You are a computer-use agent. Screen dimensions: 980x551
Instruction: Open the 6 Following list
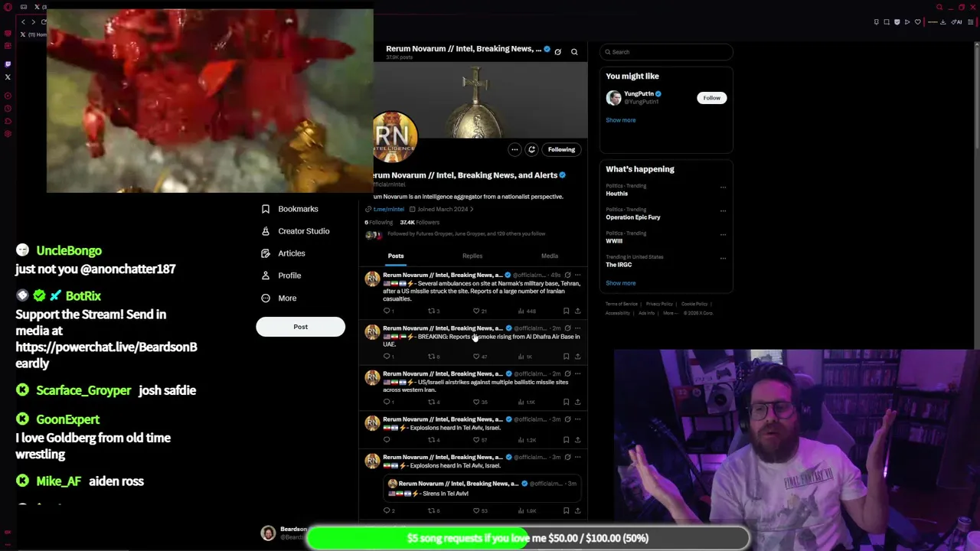(x=378, y=222)
